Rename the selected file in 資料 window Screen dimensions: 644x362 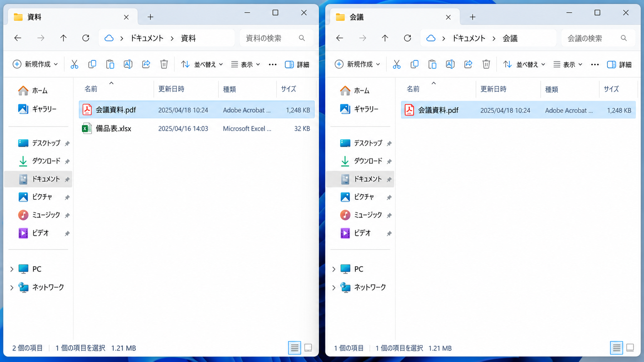coord(128,64)
